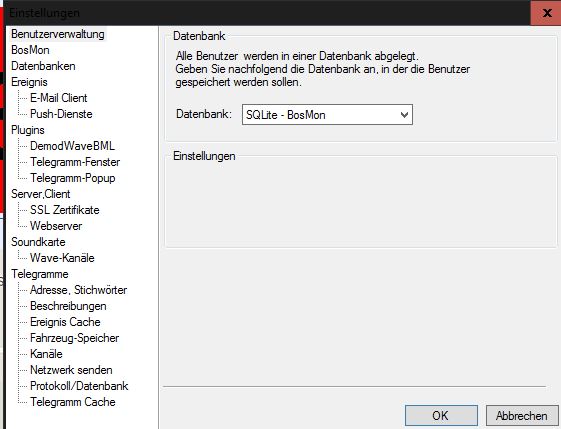Screen dimensions: 561x429
Task: Open Adresse, Stichwörter settings
Action: 78,290
